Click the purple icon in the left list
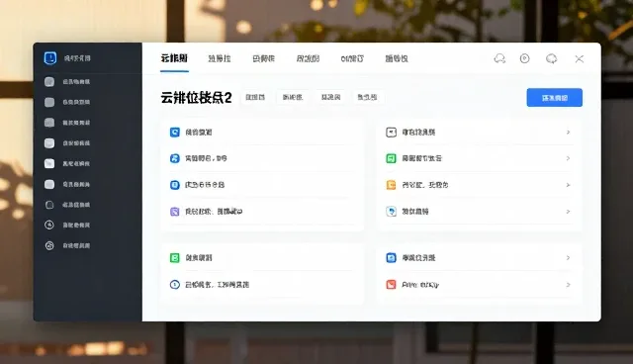Viewport: 633px width, 364px height. 174,212
